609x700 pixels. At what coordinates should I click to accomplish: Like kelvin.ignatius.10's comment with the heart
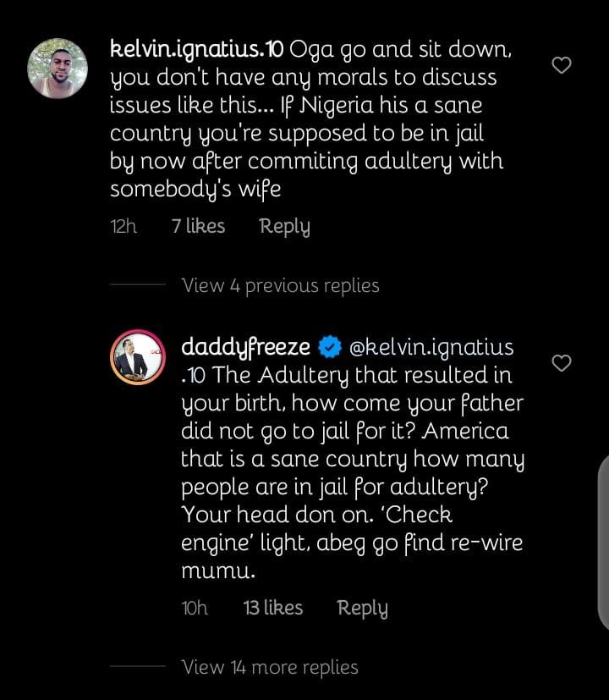pyautogui.click(x=561, y=65)
